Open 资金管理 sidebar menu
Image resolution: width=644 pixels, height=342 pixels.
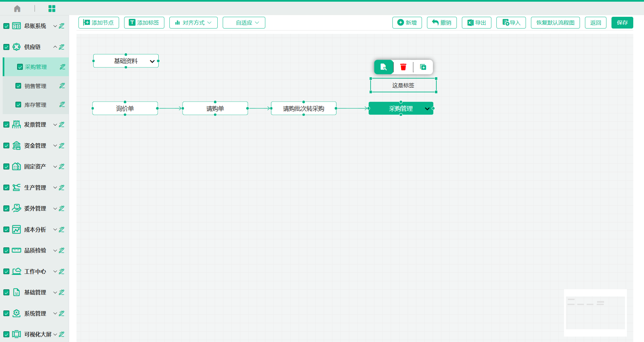(35, 146)
